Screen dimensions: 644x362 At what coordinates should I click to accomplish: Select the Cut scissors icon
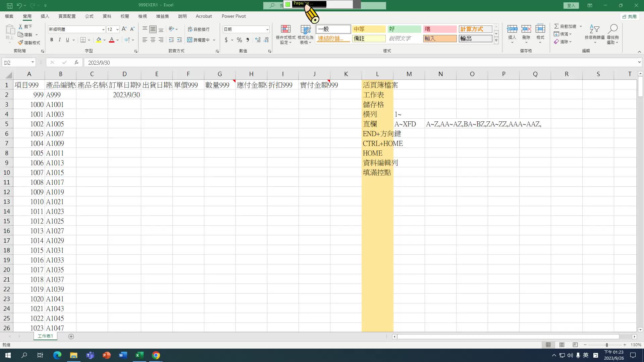(20, 26)
